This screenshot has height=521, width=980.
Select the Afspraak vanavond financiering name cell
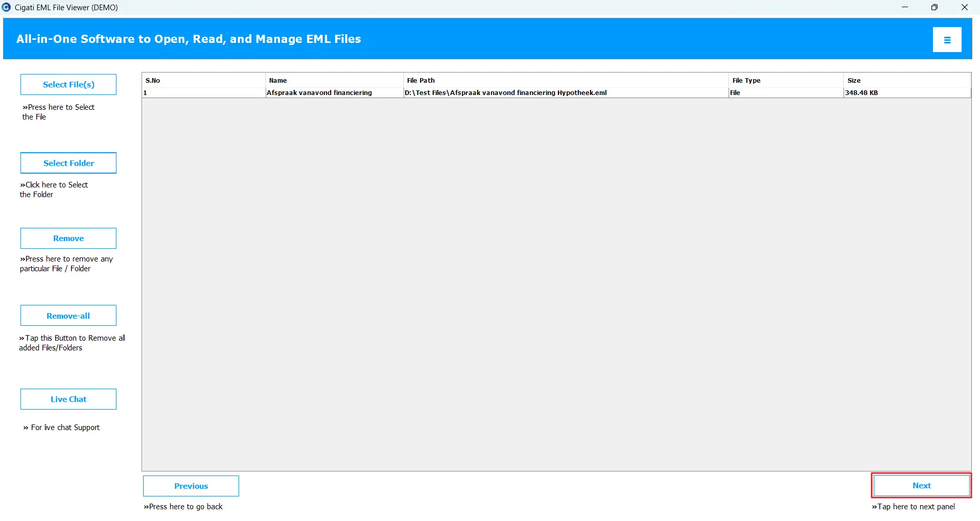click(x=319, y=93)
